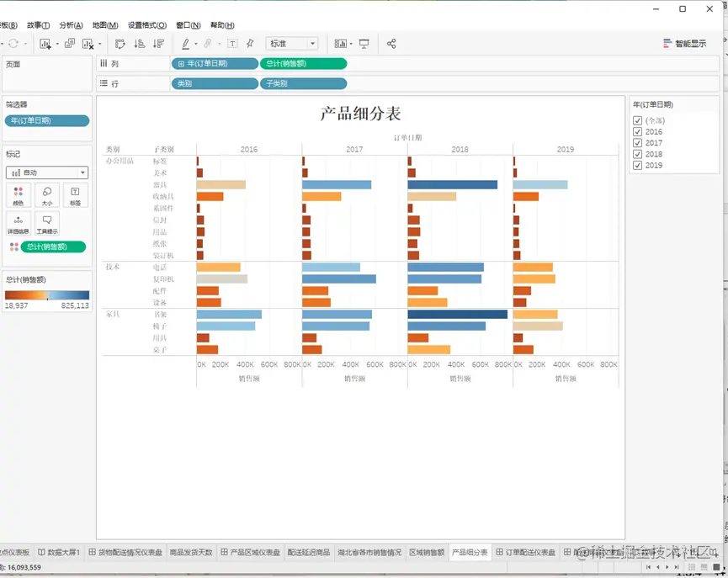Open the 地图(M) menu

[x=105, y=25]
